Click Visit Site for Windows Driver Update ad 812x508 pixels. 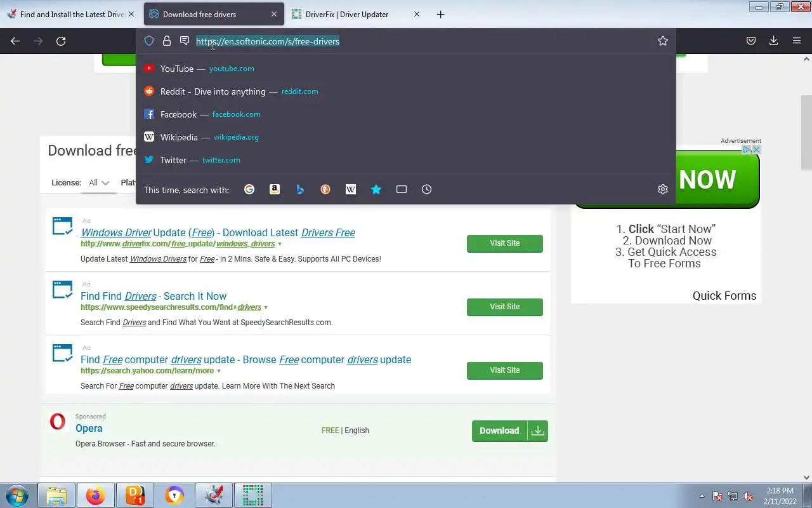(x=505, y=243)
